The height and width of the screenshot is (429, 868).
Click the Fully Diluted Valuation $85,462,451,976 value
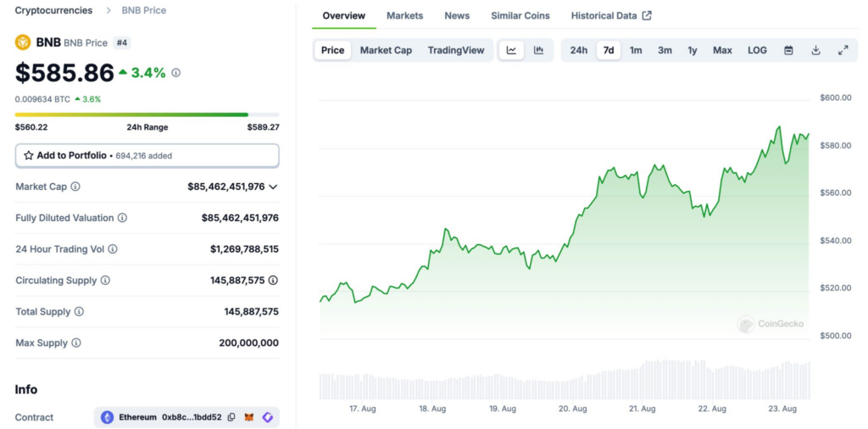coord(240,218)
